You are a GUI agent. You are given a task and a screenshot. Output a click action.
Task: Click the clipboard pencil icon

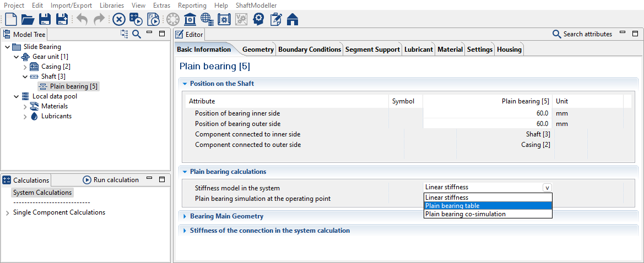click(x=275, y=19)
